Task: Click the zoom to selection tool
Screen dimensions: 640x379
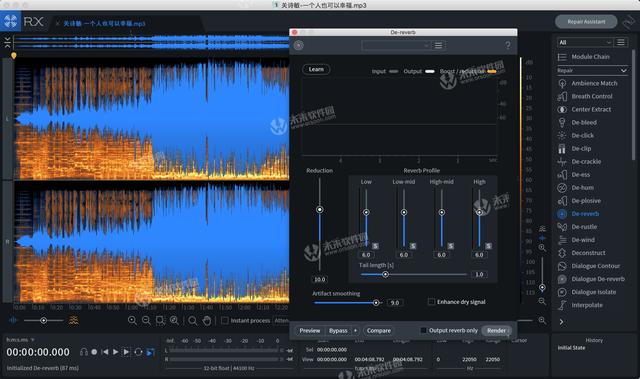Action: [x=160, y=321]
